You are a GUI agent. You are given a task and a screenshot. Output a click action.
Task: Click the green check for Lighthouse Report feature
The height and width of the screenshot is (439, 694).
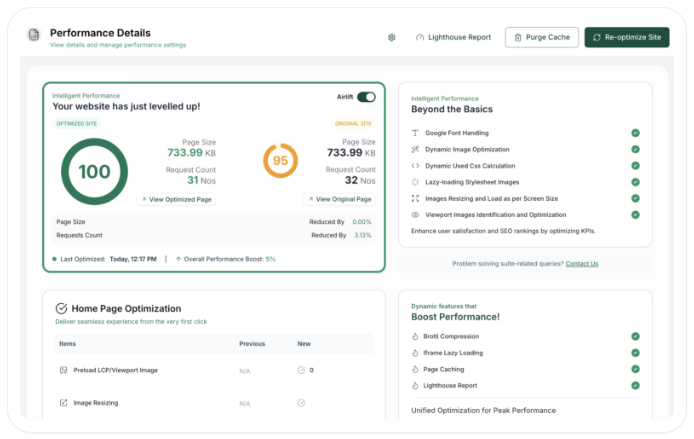(635, 385)
